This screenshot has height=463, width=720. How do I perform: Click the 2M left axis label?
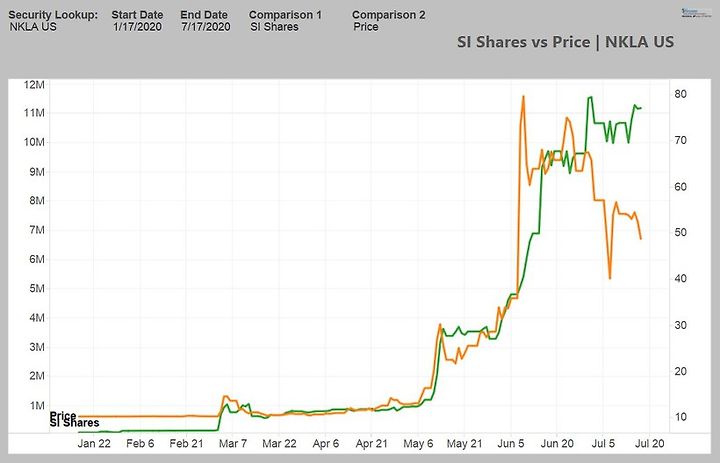click(38, 376)
